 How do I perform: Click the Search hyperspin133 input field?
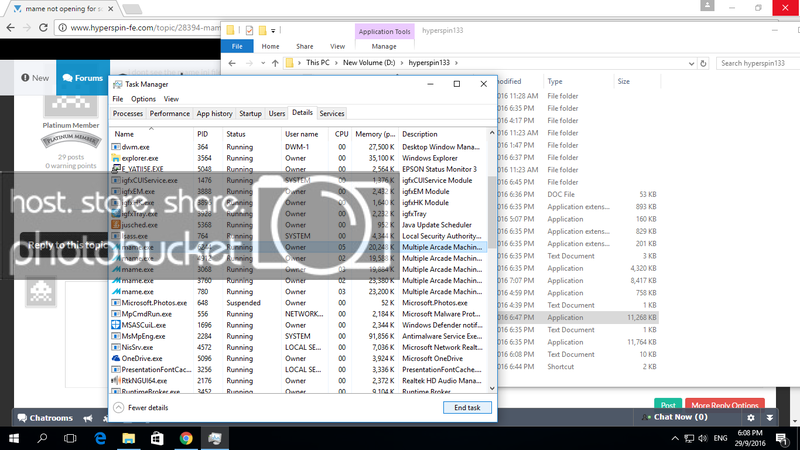pyautogui.click(x=756, y=63)
